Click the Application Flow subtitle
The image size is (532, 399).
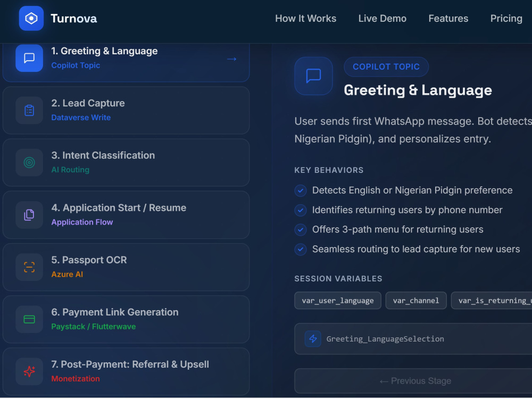[x=82, y=222]
